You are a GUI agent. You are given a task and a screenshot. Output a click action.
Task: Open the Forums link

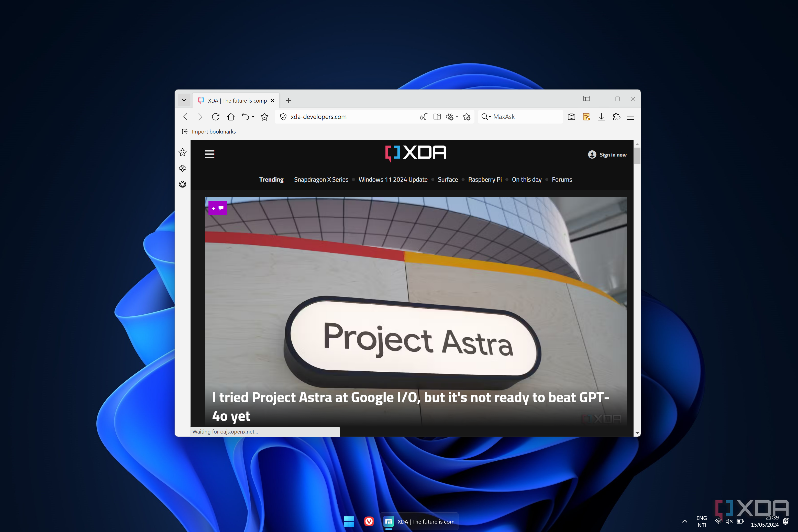pos(562,180)
